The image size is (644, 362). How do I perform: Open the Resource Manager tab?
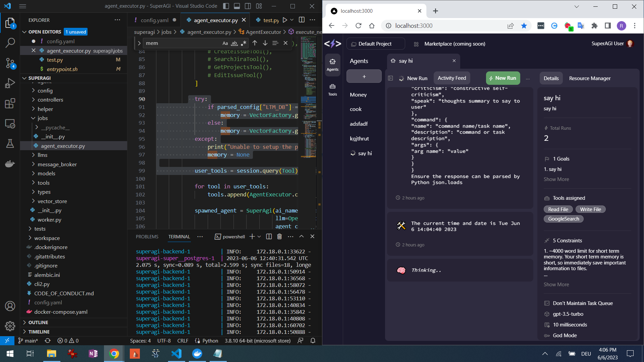point(590,78)
